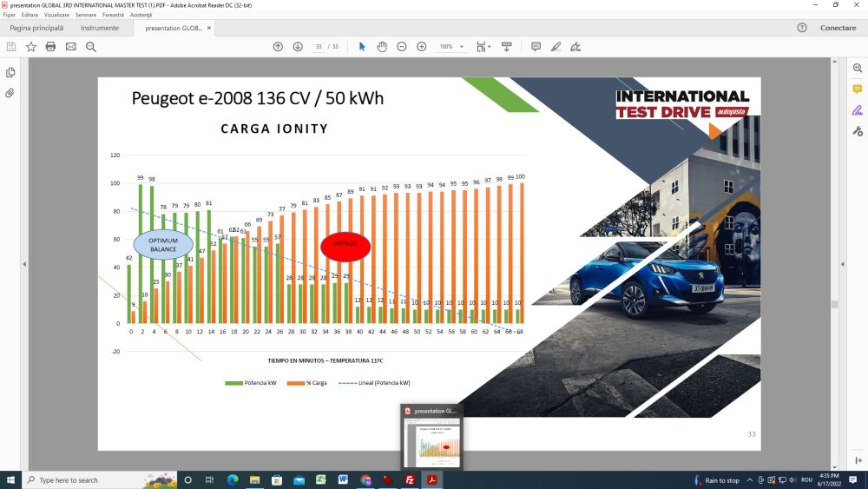This screenshot has width=868, height=489.
Task: Click Adobe Acrobat taskbar icon
Action: point(431,479)
